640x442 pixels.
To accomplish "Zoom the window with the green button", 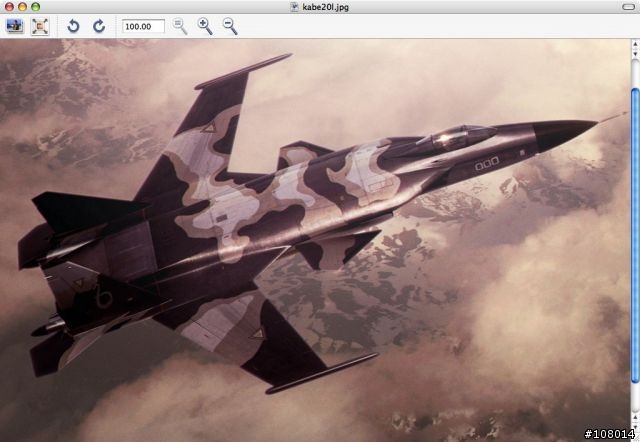I will [36, 7].
